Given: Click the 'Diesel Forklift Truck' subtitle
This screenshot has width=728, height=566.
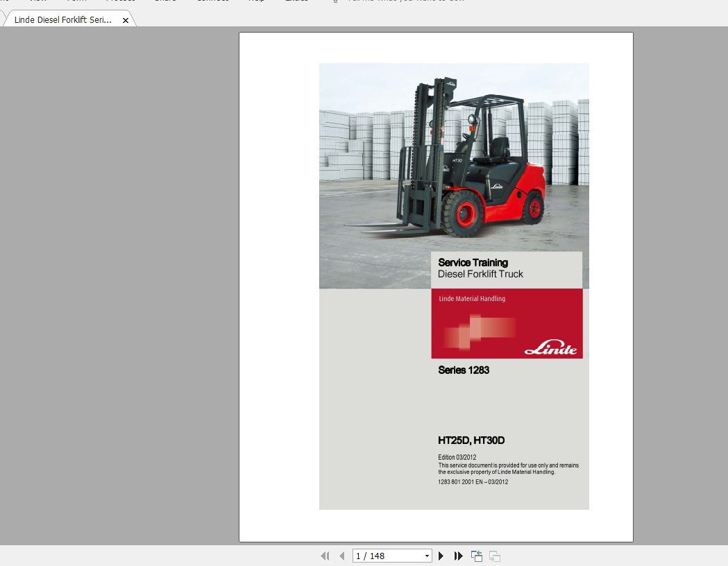Looking at the screenshot, I should point(480,274).
